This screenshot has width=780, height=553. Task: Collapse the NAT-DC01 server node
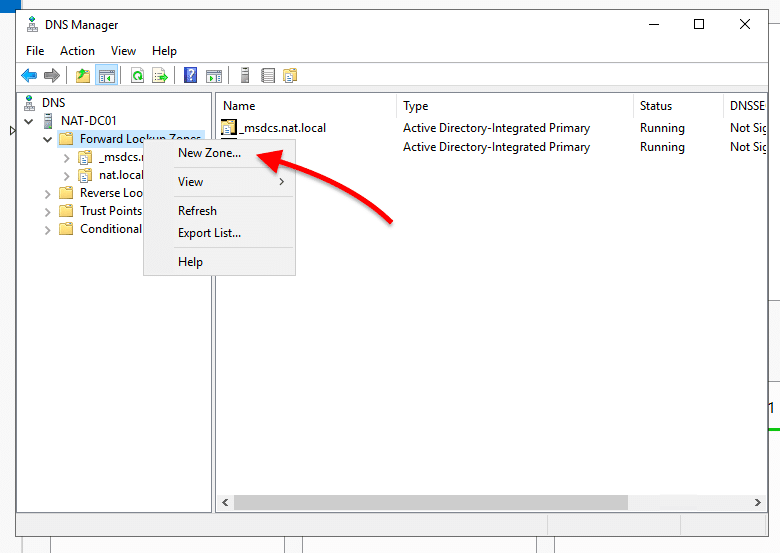pos(29,121)
